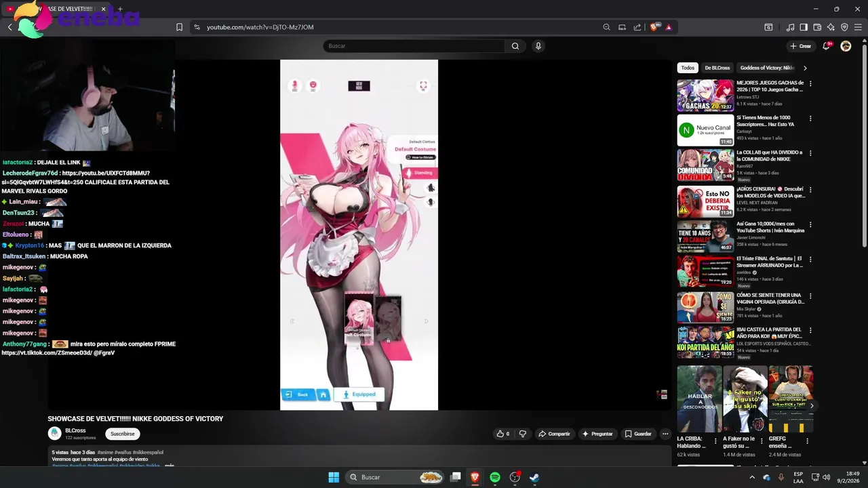The width and height of the screenshot is (868, 488).
Task: Select the Goddess of Victory: Nikke chip
Action: (766, 68)
